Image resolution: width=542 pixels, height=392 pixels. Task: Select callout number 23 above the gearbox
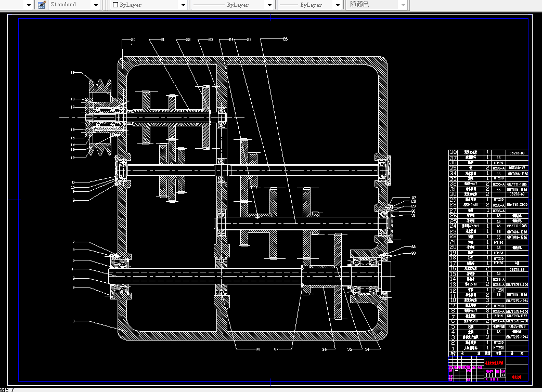pos(211,40)
